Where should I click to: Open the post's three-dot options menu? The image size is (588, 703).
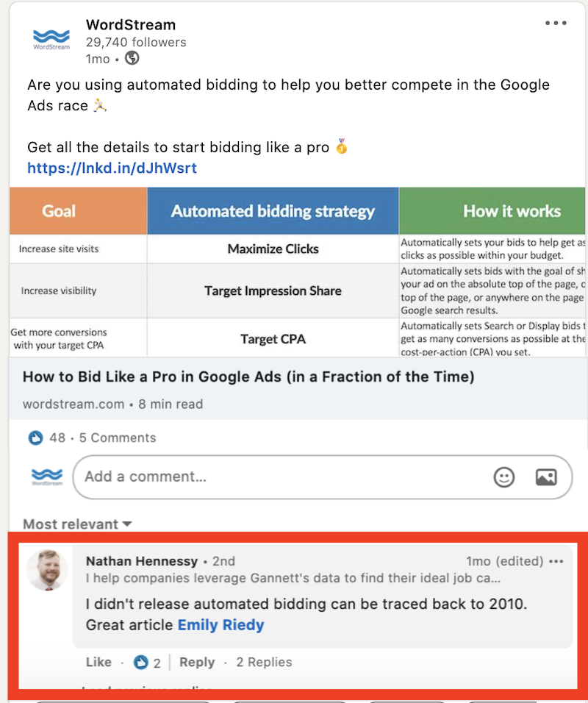(x=555, y=23)
